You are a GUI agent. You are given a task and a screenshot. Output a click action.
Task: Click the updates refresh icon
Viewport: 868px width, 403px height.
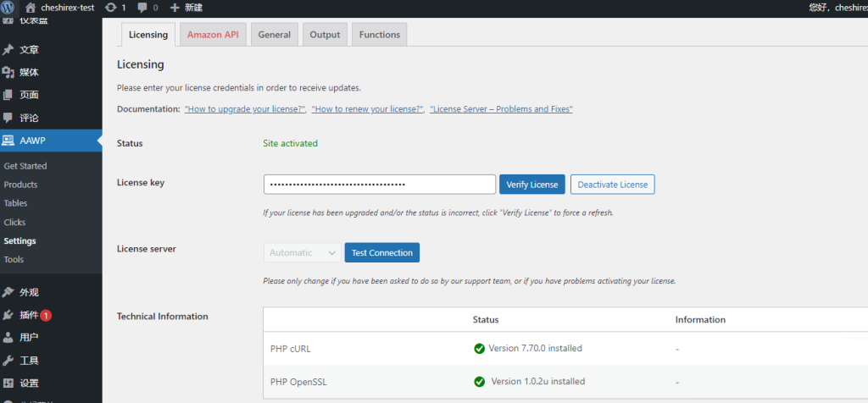[x=111, y=7]
